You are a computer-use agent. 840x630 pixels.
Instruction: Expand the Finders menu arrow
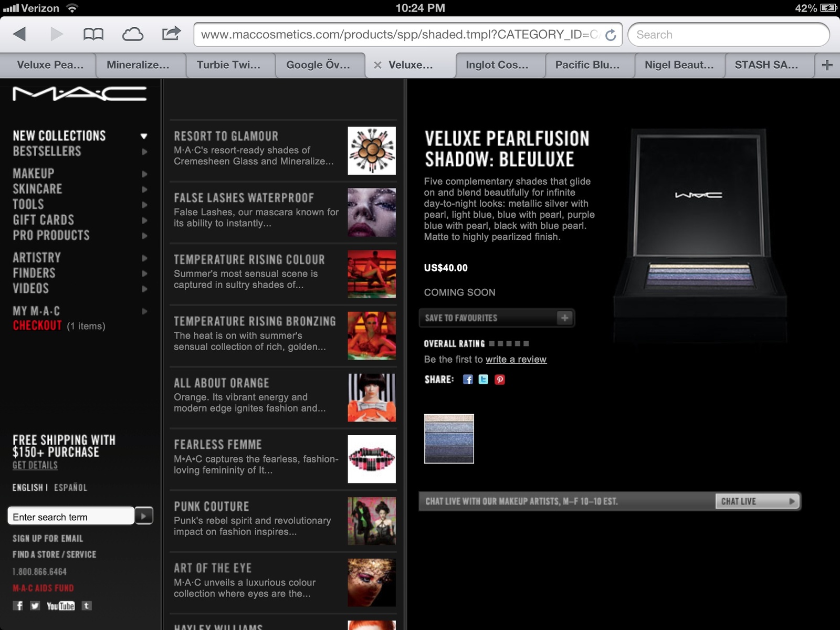tap(144, 274)
